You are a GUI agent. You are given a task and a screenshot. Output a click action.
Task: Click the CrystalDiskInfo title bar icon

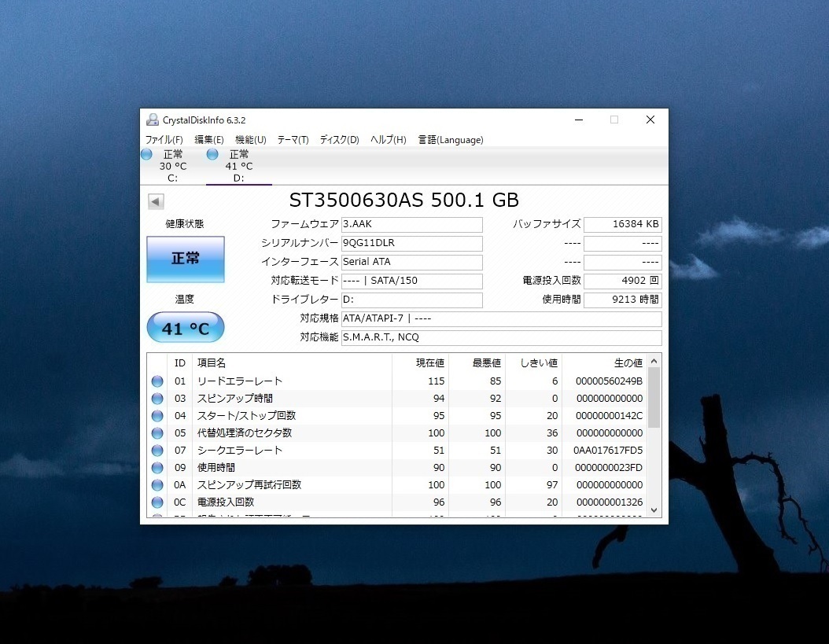coord(152,119)
